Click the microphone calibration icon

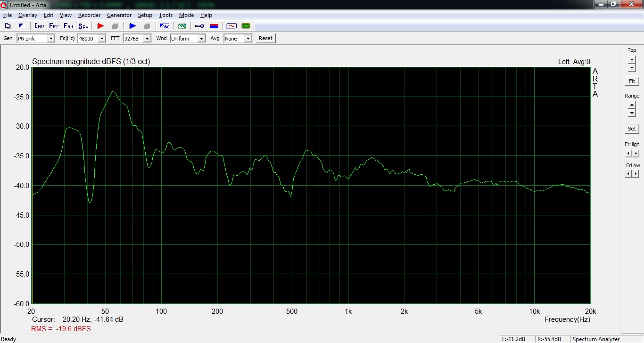(199, 26)
